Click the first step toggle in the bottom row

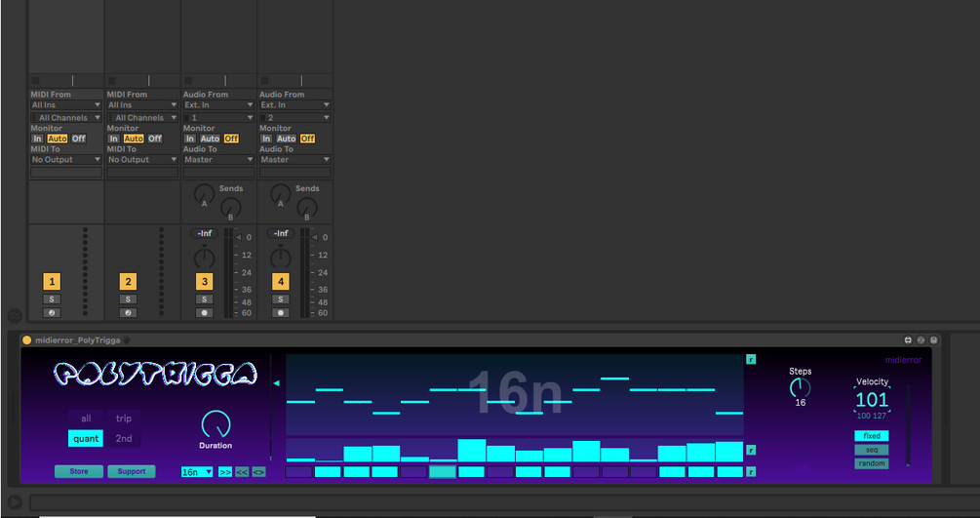point(298,472)
